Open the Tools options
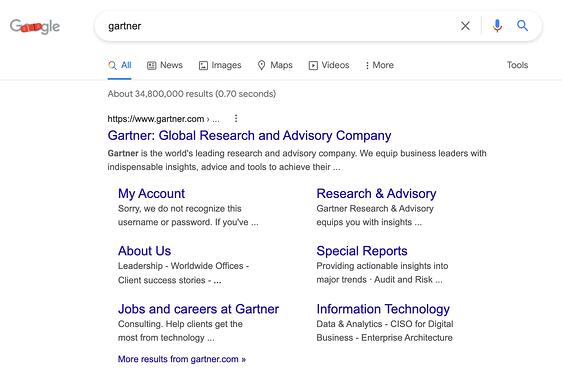The height and width of the screenshot is (383, 562). coord(517,65)
